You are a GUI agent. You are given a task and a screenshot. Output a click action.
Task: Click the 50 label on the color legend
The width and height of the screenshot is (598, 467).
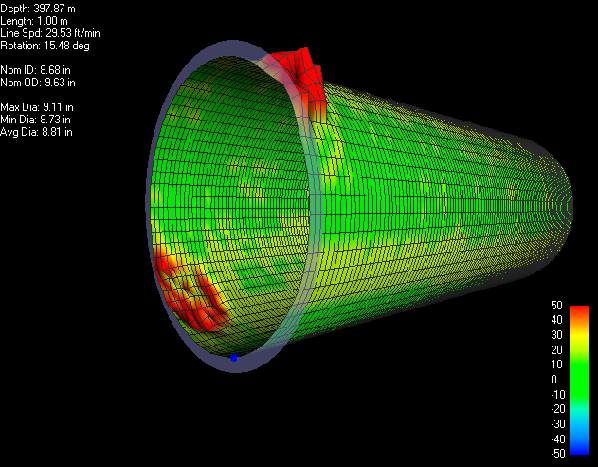[x=557, y=305]
